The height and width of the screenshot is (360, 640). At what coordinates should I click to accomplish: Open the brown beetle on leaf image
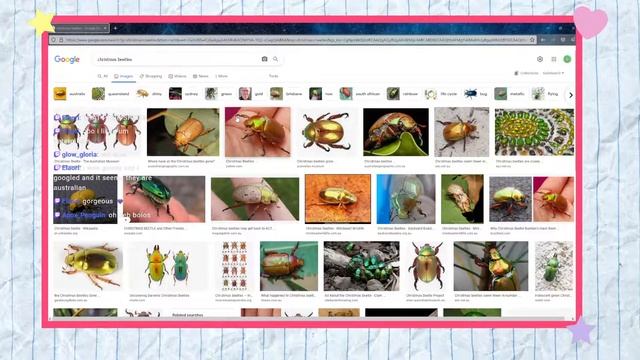pyautogui.click(x=183, y=132)
